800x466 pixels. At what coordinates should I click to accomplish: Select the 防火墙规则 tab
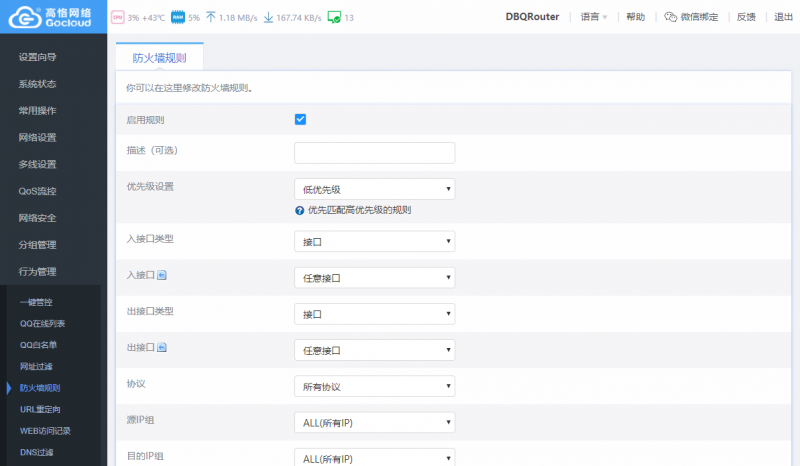(x=160, y=58)
